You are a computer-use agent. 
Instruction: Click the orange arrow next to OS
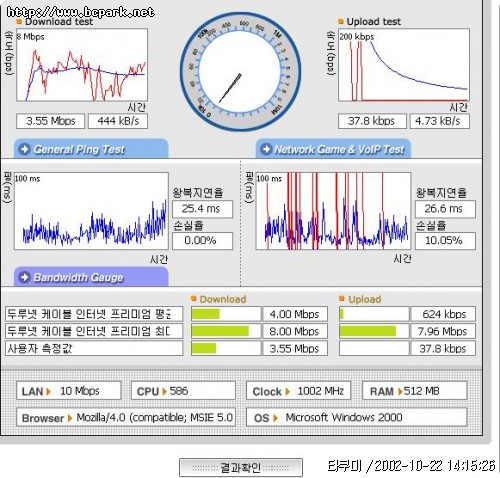[x=275, y=418]
